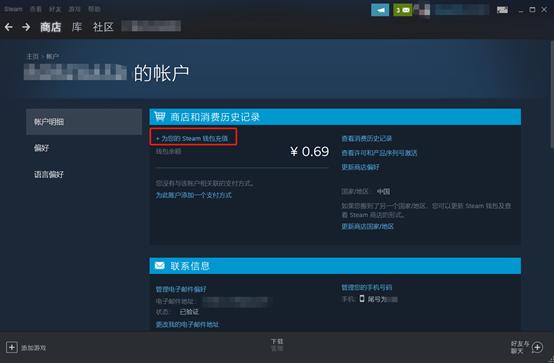Select 帐户明细 in the sidebar
The height and width of the screenshot is (363, 554).
pos(84,122)
